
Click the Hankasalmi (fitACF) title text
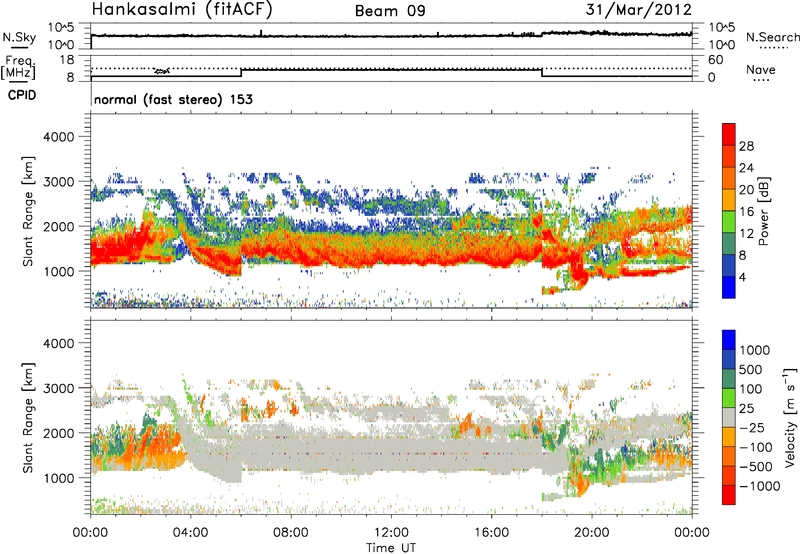[182, 10]
